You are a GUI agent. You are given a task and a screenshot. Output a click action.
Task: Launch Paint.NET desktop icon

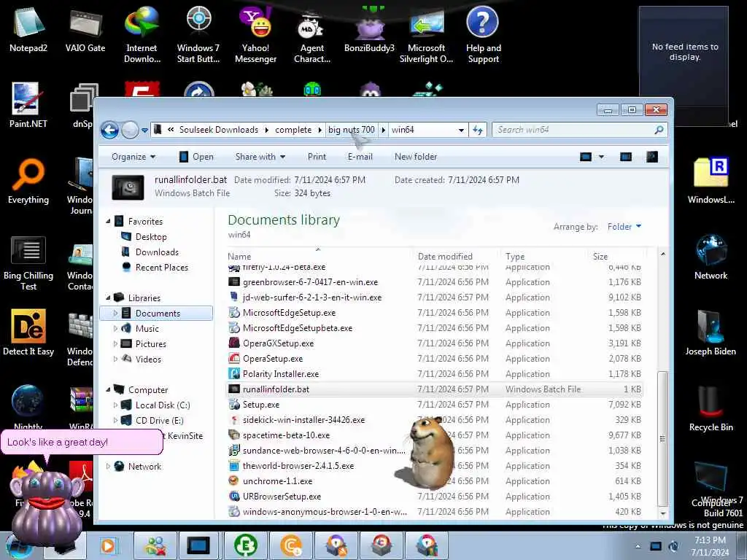pos(28,105)
